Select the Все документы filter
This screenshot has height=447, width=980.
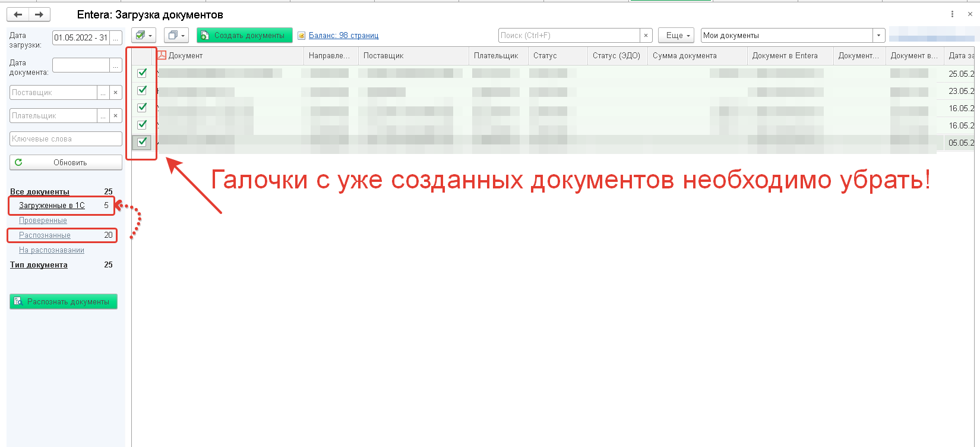click(40, 191)
